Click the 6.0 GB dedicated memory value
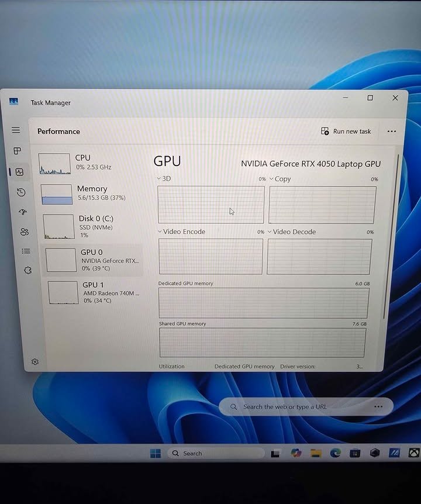The width and height of the screenshot is (421, 504). click(362, 284)
